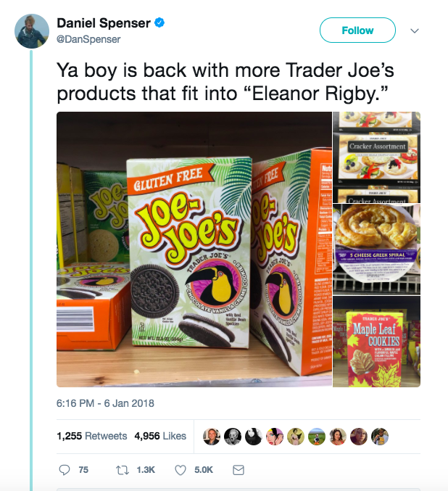
Task: View the 1,255 Retweets list
Action: tap(92, 436)
